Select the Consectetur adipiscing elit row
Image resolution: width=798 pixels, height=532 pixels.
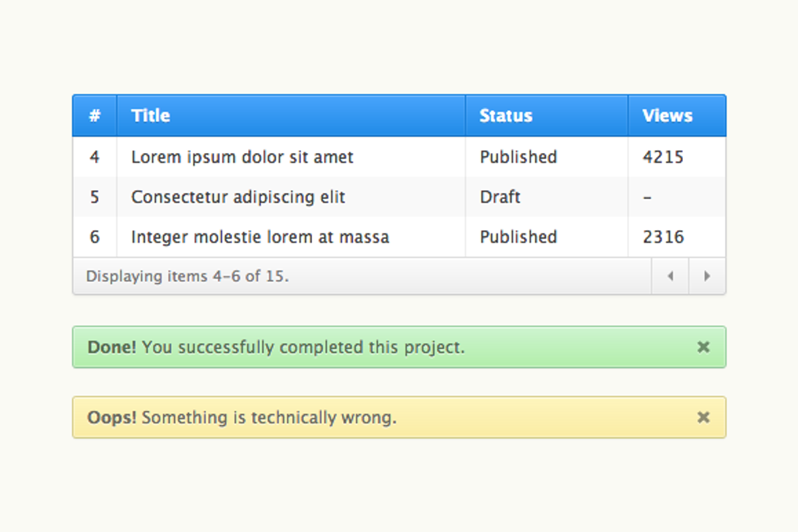pos(238,198)
